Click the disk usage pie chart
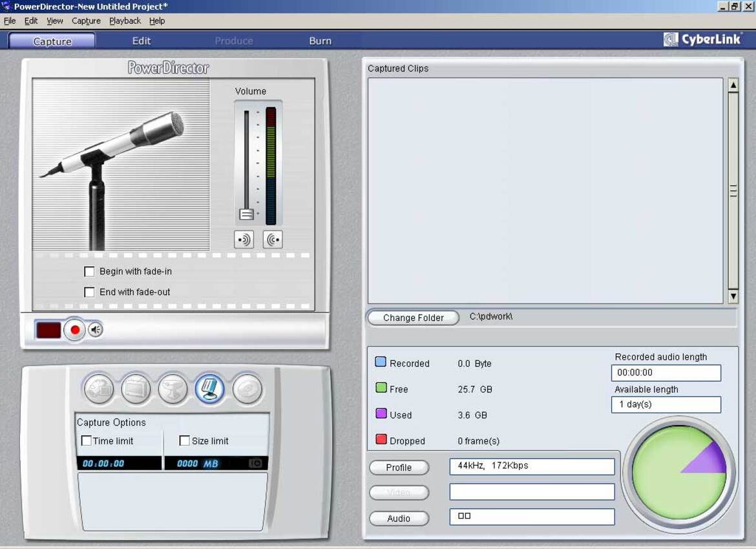The width and height of the screenshot is (756, 549). tap(679, 474)
